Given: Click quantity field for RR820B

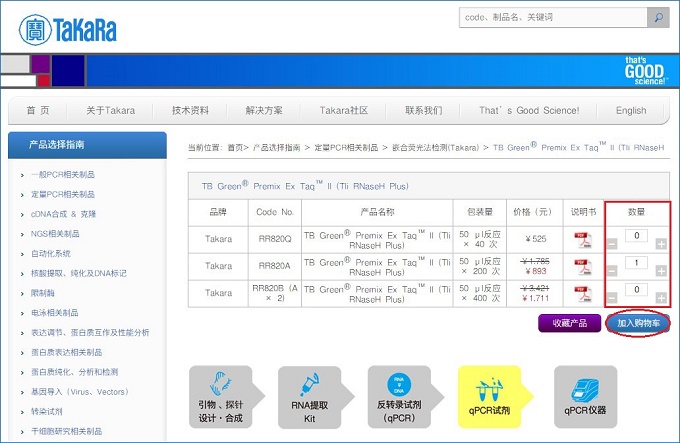Looking at the screenshot, I should coord(636,289).
